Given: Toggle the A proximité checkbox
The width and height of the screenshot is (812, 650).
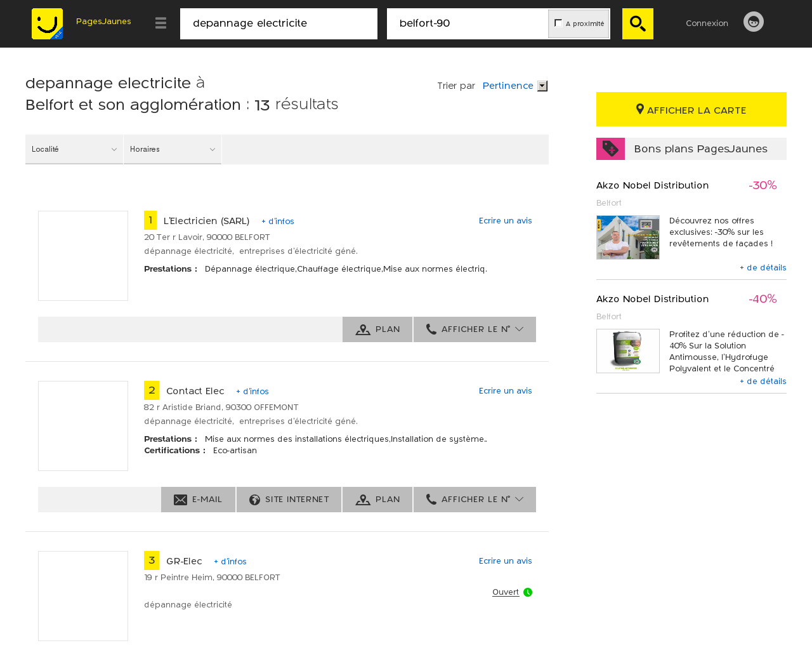Looking at the screenshot, I should 558,23.
